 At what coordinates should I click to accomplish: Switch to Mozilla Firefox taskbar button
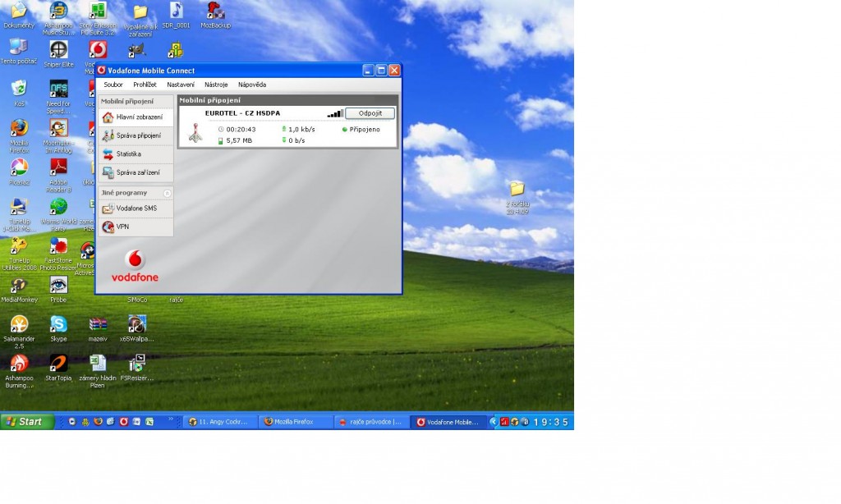295,422
